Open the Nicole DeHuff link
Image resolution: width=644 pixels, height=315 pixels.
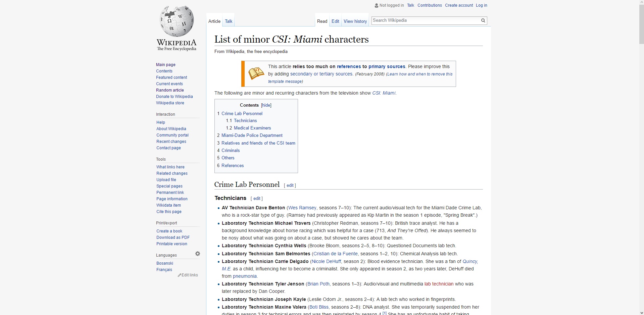pos(326,262)
